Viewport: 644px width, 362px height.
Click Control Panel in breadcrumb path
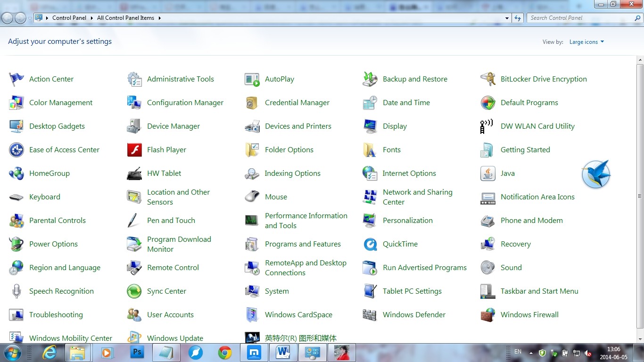click(69, 18)
